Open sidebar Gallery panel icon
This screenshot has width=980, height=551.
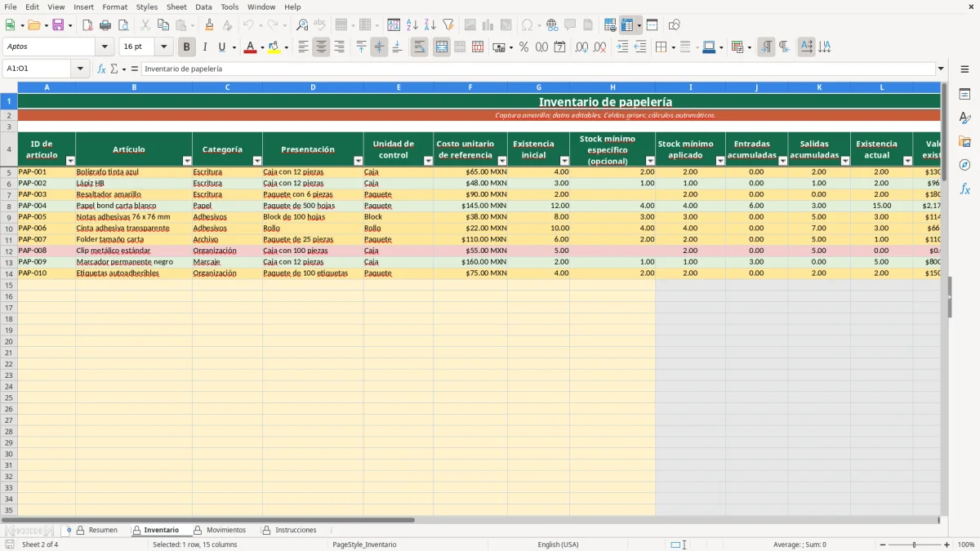pyautogui.click(x=964, y=141)
